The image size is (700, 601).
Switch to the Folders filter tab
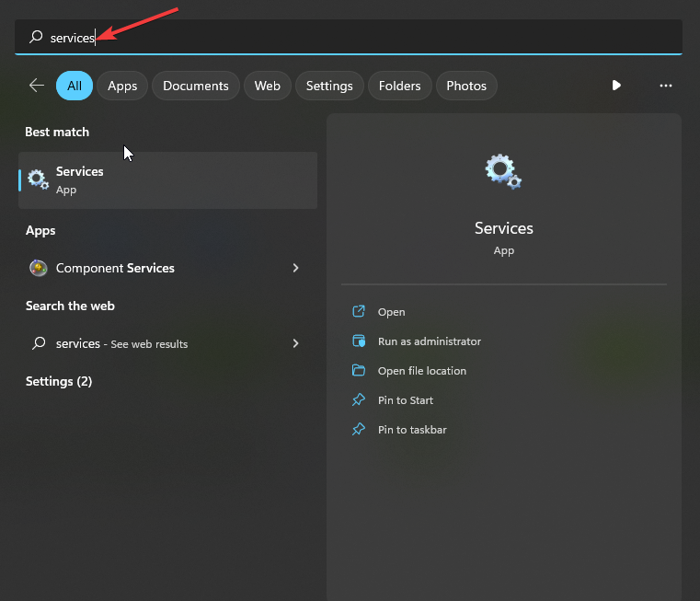399,86
